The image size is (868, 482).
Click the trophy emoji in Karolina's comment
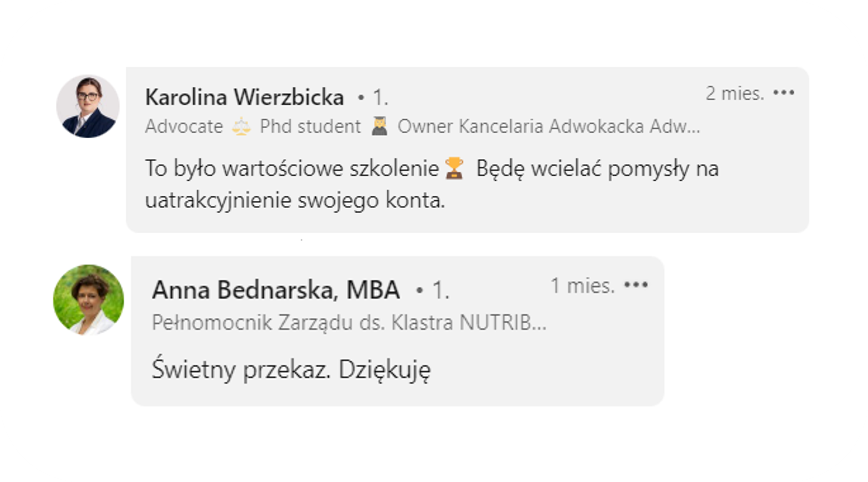tap(454, 168)
